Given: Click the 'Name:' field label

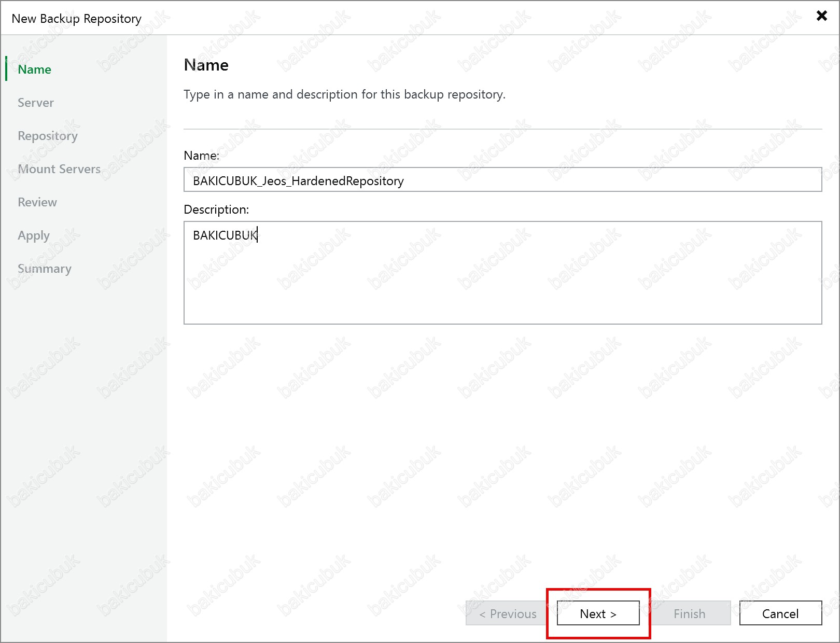Looking at the screenshot, I should (202, 156).
